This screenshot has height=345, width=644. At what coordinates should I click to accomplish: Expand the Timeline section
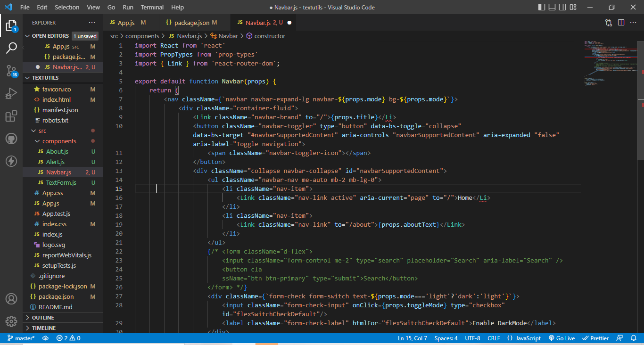click(x=63, y=328)
